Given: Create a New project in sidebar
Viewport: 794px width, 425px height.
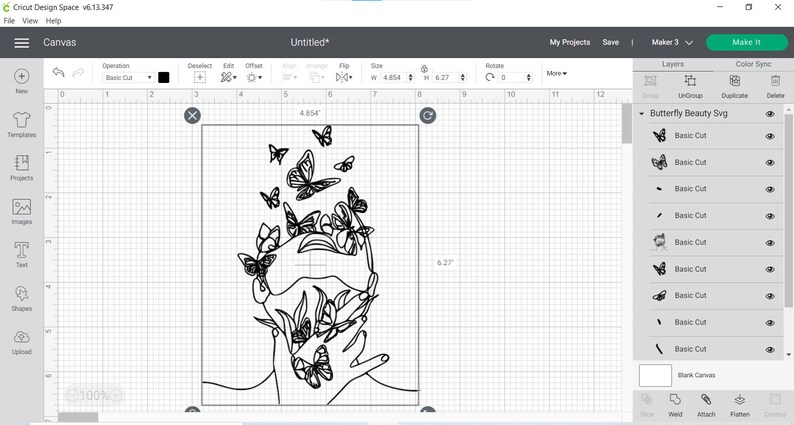Looking at the screenshot, I should click(21, 82).
